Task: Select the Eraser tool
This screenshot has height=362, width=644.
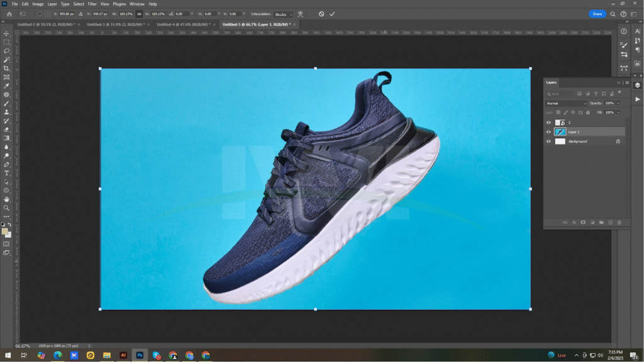Action: pos(6,129)
